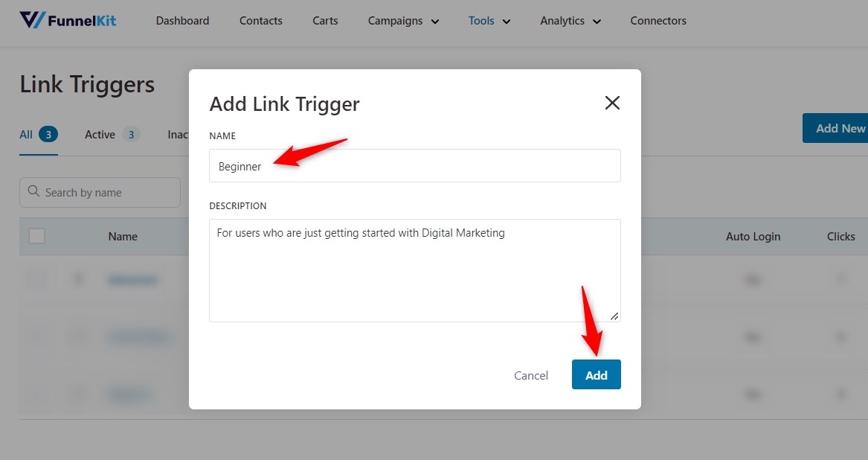
Task: Check the checkbox for the second table row
Action: pos(36,336)
